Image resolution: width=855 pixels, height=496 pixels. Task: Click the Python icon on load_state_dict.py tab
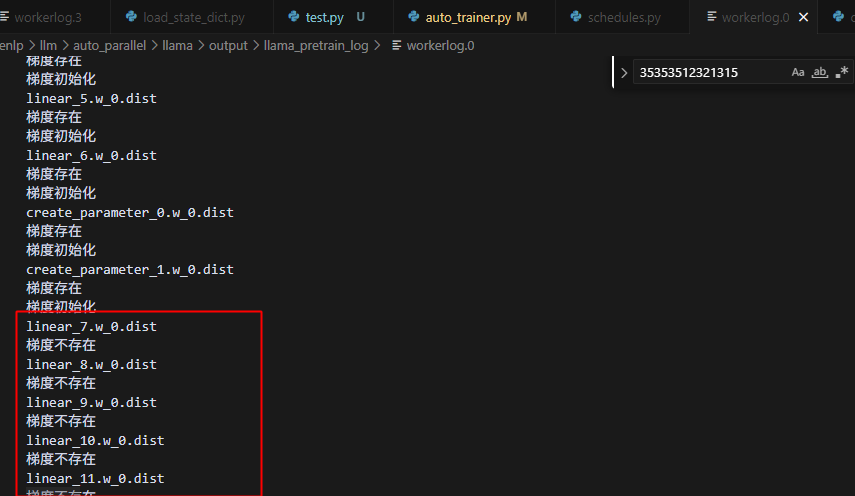coord(132,17)
